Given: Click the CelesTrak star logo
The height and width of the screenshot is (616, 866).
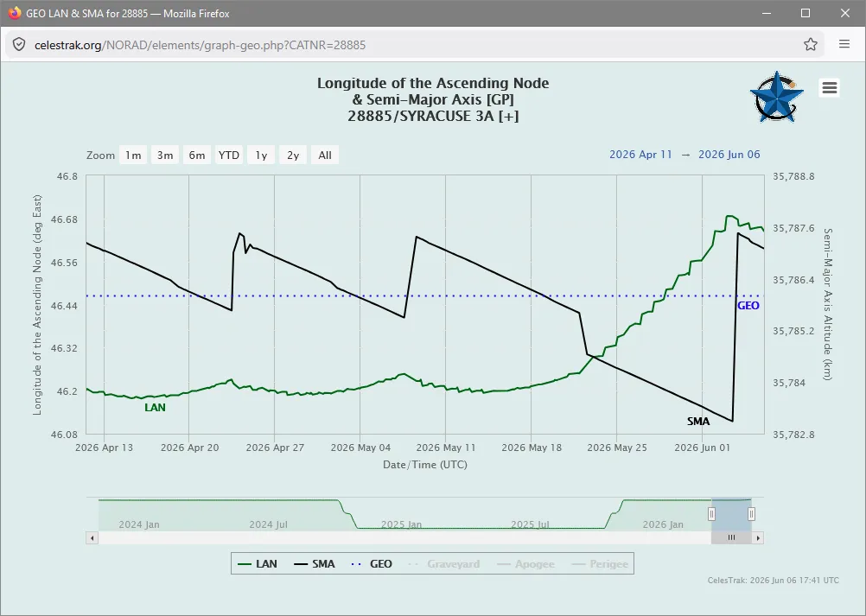Looking at the screenshot, I should tap(776, 97).
